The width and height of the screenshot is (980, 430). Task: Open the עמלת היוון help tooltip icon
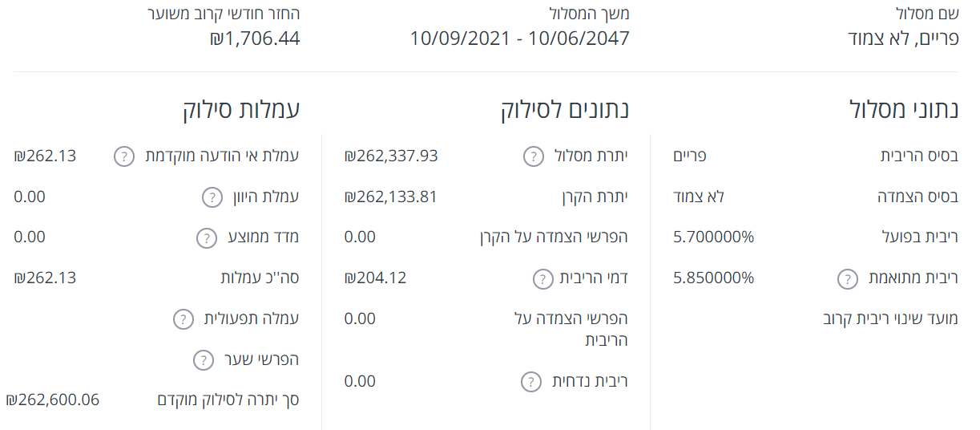point(211,197)
